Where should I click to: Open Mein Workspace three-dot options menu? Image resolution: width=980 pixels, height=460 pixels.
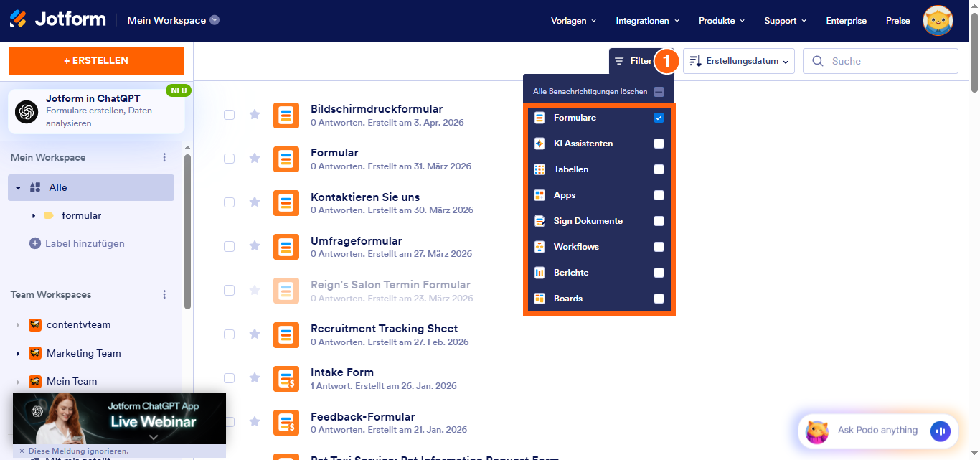pyautogui.click(x=164, y=157)
